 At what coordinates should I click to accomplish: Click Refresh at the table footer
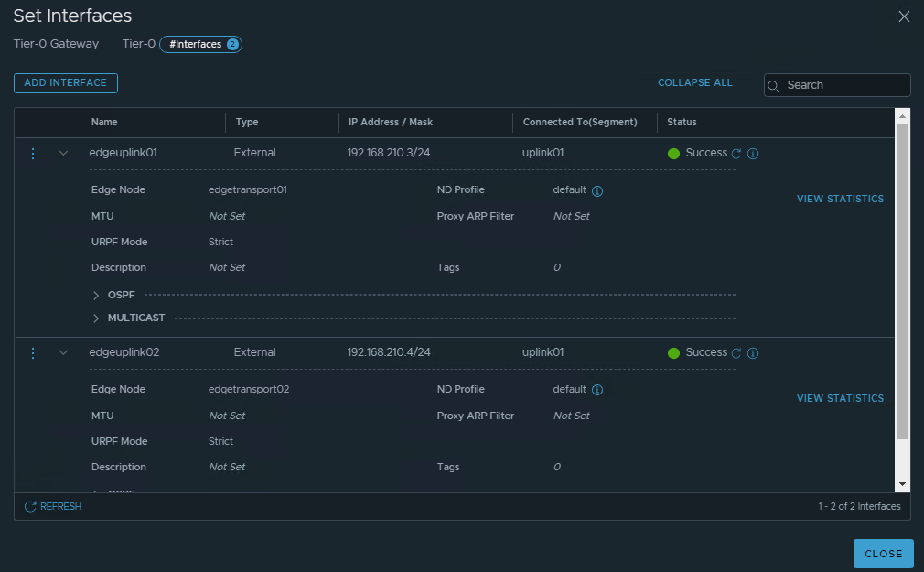(x=53, y=506)
